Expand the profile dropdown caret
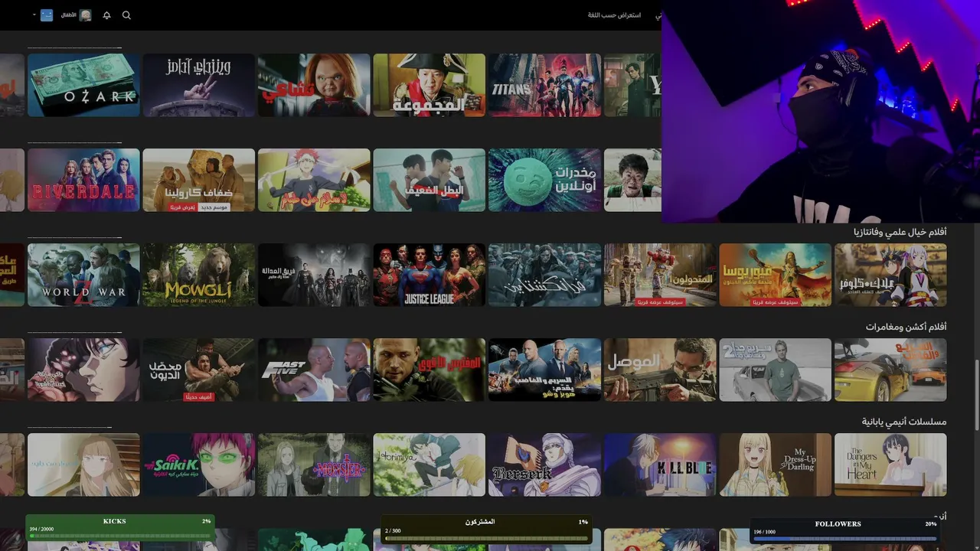This screenshot has height=551, width=980. tap(34, 15)
